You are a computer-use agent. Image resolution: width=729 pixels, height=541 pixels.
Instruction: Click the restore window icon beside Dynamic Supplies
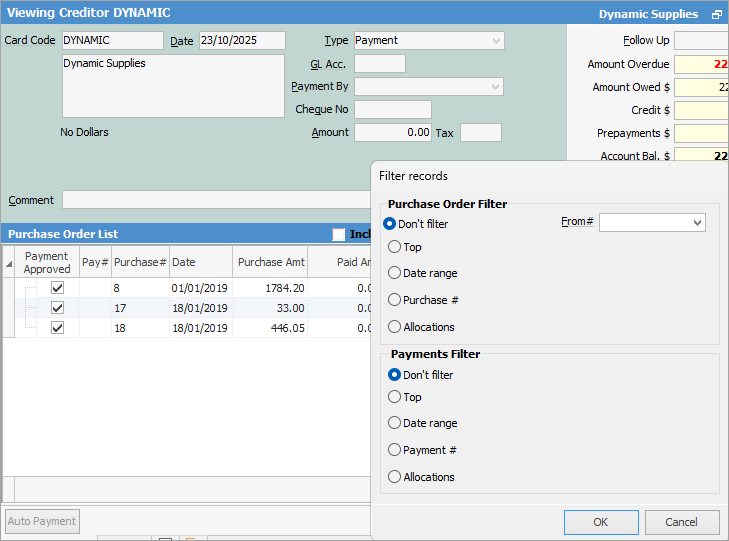click(x=716, y=15)
